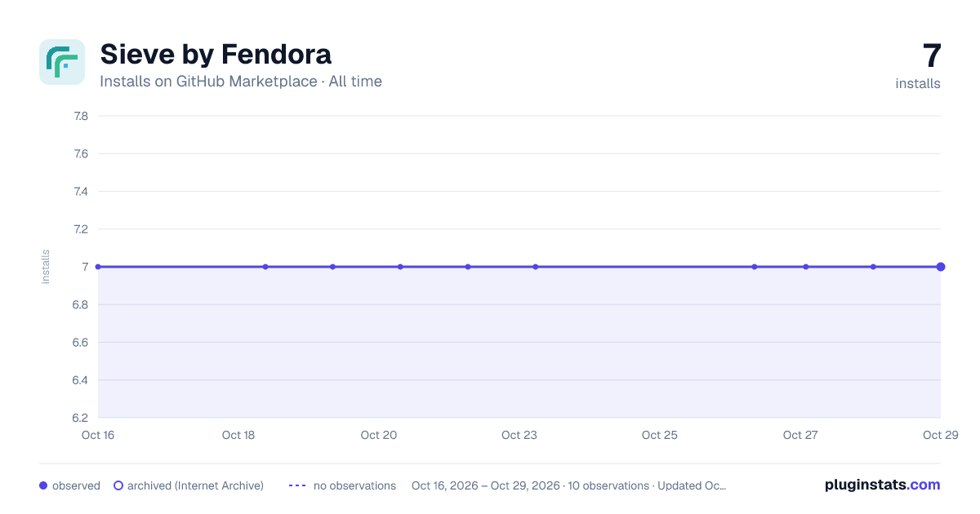Click the "no observations" legend label
980x514 pixels.
pyautogui.click(x=354, y=485)
